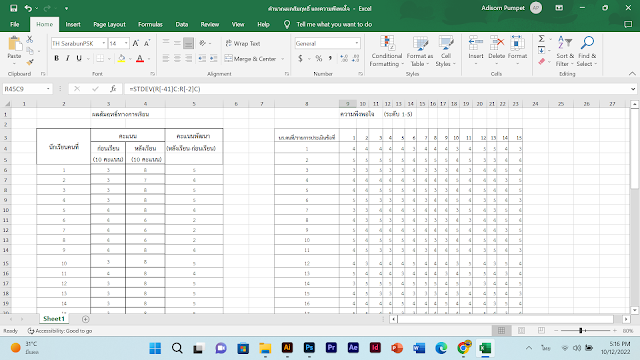Open Find & Select menu

pyautogui.click(x=587, y=51)
